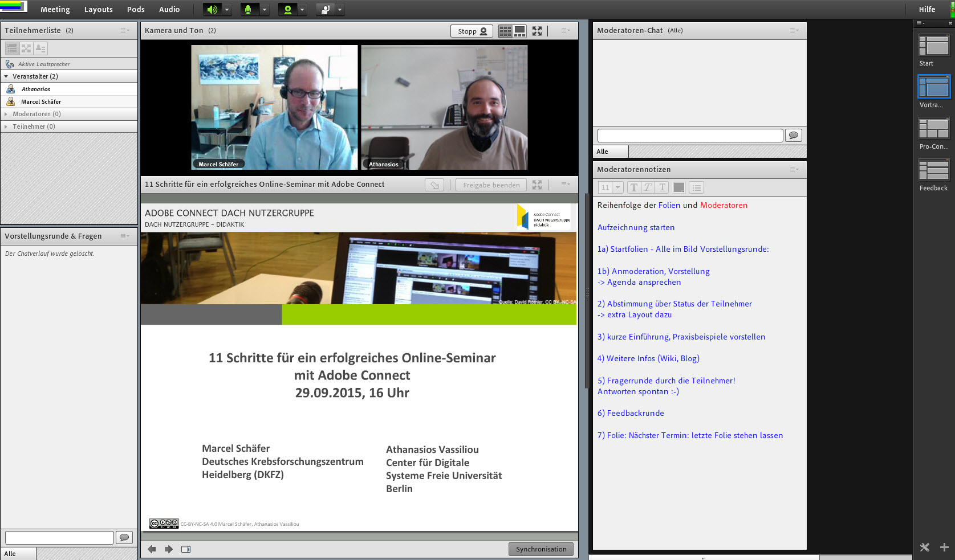Click the Vorstellungsrunde chat input field
This screenshot has height=560, width=955.
click(x=59, y=537)
